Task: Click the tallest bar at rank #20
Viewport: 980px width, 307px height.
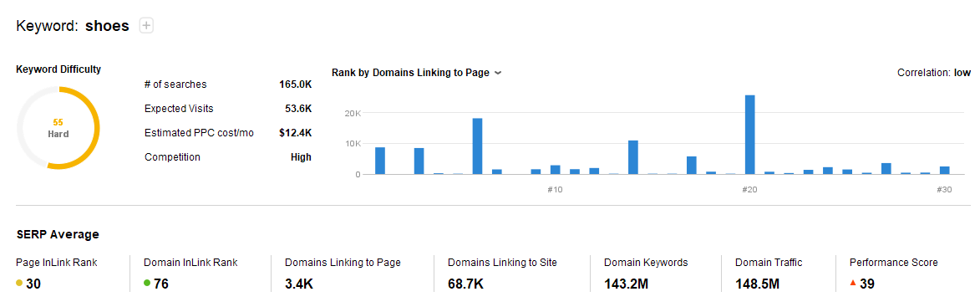Action: pos(750,135)
